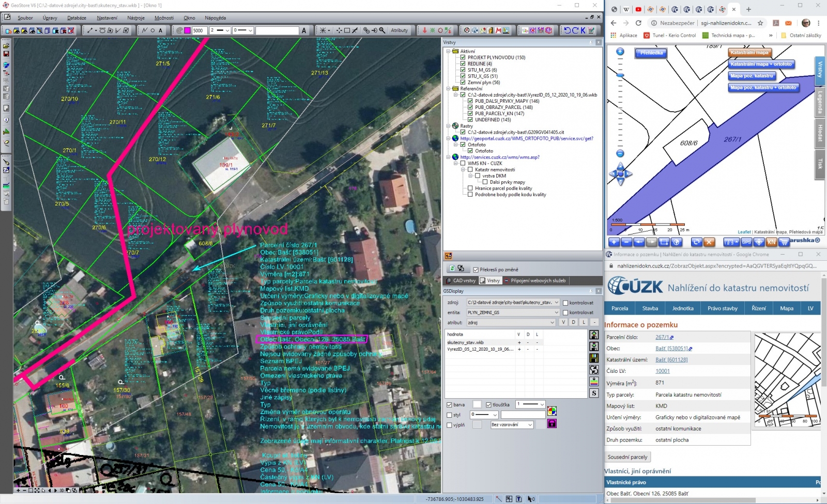This screenshot has width=827, height=504.
Task: Reload the Chrome page with refresh icon
Action: click(638, 23)
